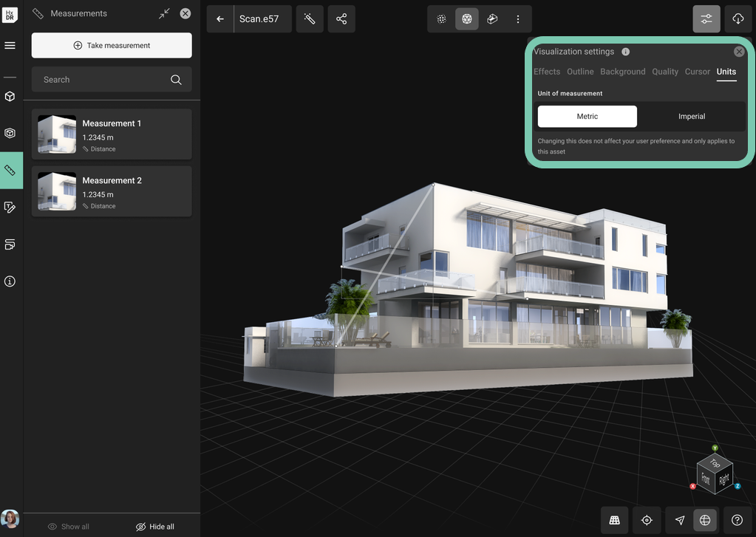Open the three-dot more options menu
This screenshot has width=756, height=537.
pos(518,19)
